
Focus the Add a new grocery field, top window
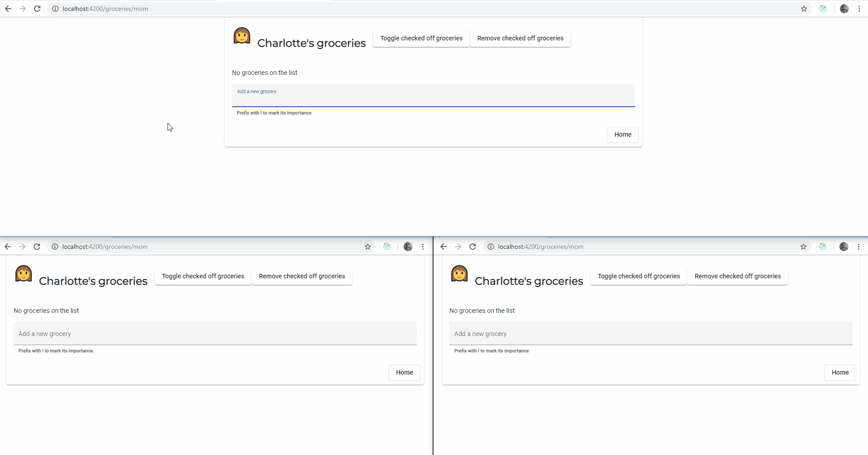(x=434, y=96)
